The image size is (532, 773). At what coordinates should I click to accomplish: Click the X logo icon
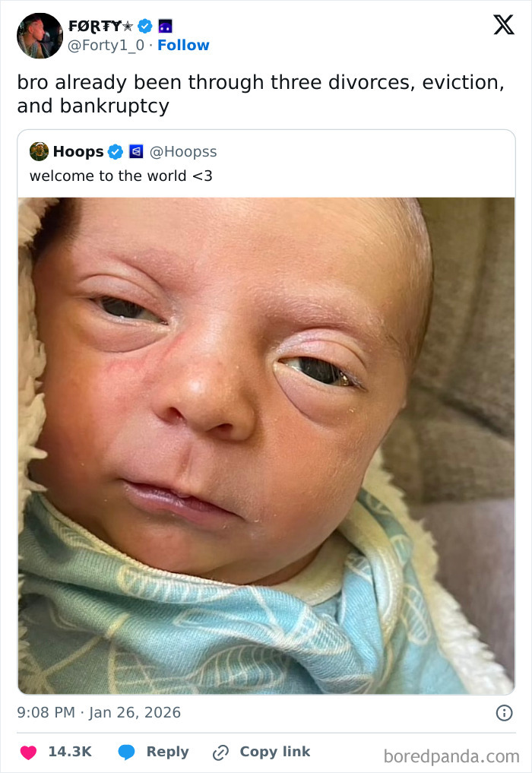coord(503,25)
